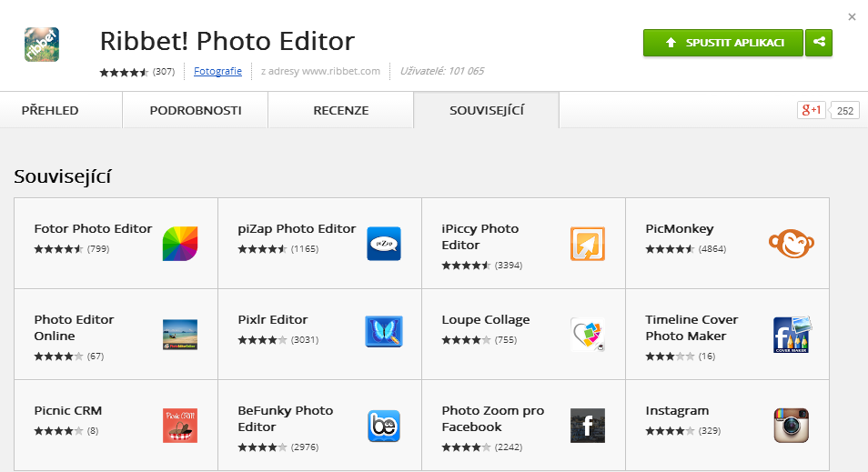Select the iPiccy orange arrow icon
868x472 pixels.
tap(588, 244)
